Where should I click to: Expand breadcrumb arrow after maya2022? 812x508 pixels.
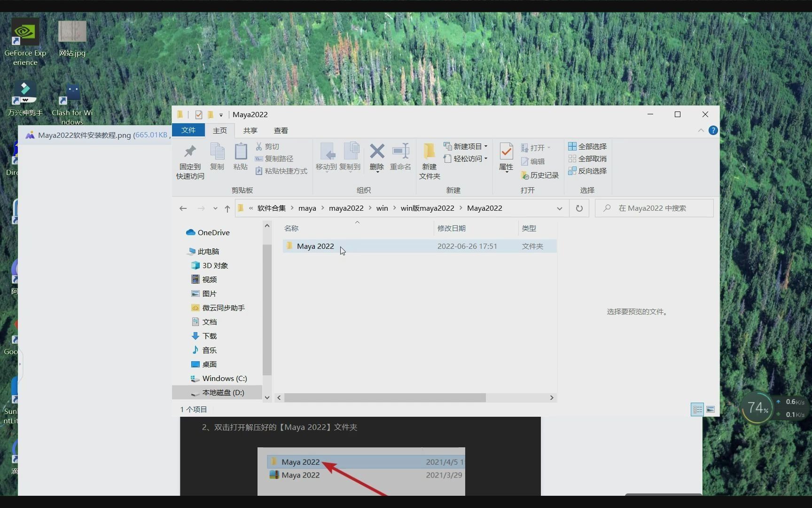click(x=370, y=208)
